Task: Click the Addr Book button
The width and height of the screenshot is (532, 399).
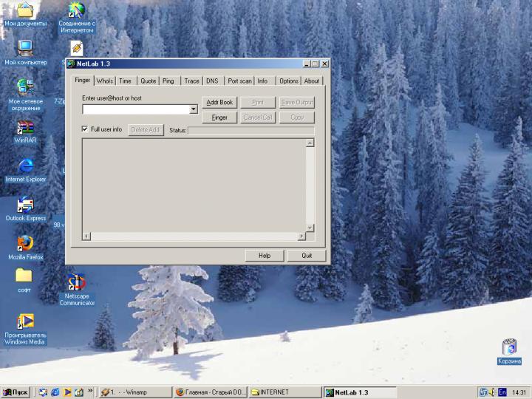Action: pyautogui.click(x=219, y=103)
